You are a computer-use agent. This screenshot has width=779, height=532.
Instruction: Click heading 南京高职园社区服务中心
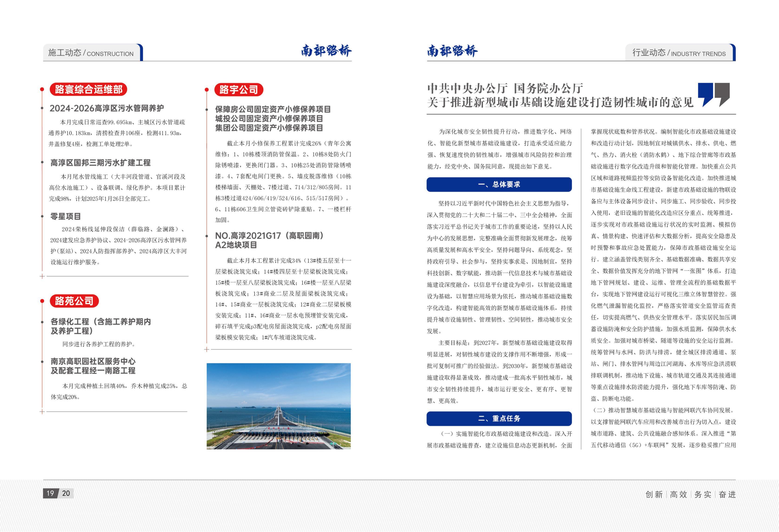[93, 361]
